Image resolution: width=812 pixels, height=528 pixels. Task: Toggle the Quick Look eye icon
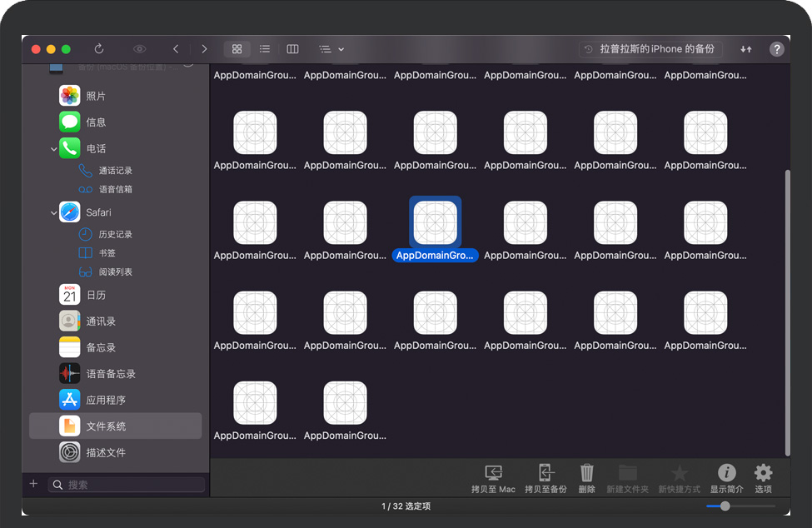[x=139, y=49]
